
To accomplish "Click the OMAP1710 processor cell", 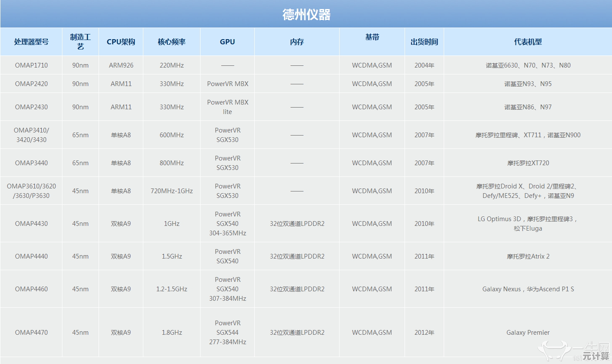I will pos(31,65).
